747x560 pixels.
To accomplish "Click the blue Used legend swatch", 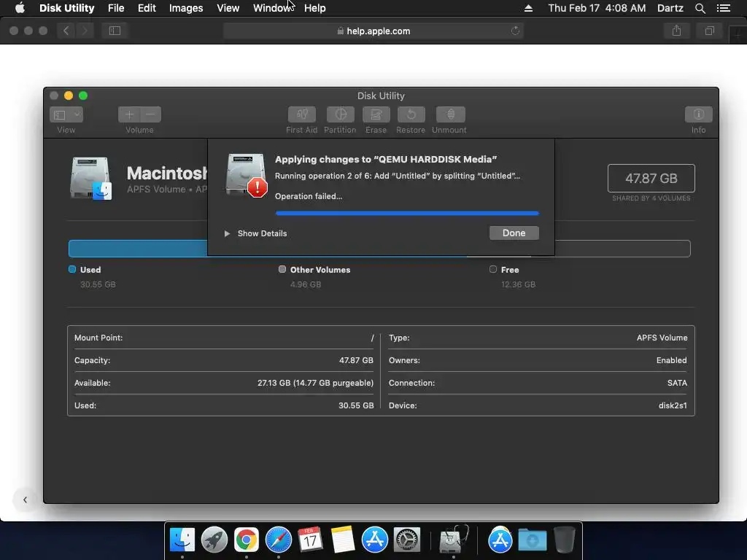I will 72,269.
